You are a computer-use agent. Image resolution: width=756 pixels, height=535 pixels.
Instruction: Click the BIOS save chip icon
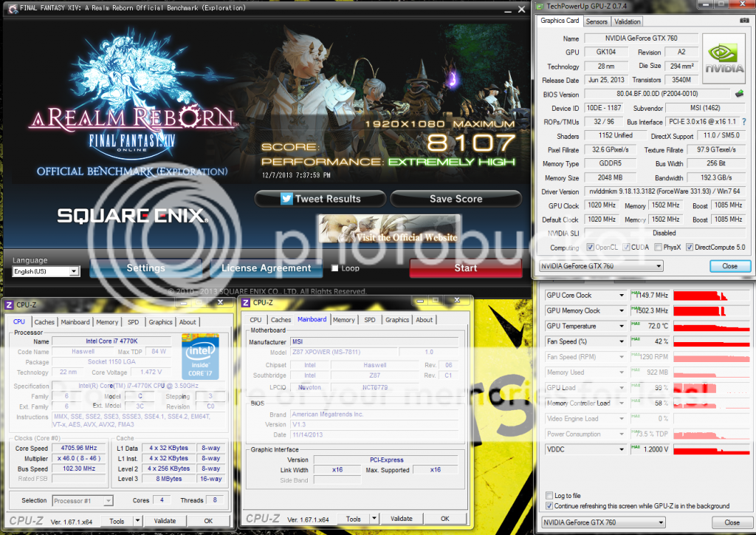pyautogui.click(x=738, y=94)
